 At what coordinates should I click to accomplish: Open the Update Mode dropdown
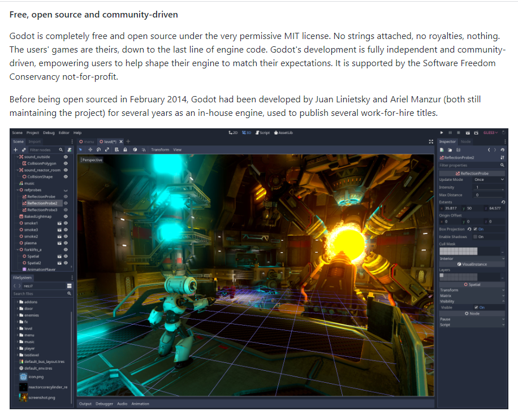pos(488,180)
